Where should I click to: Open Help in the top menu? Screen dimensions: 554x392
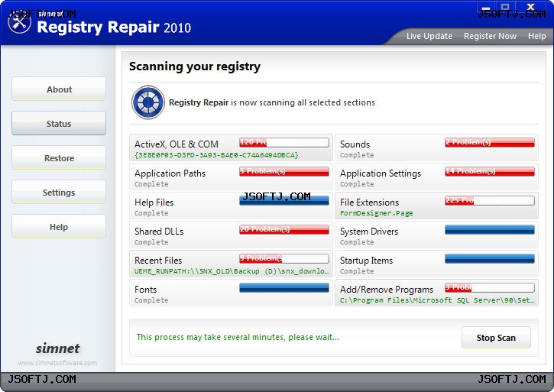pos(536,36)
